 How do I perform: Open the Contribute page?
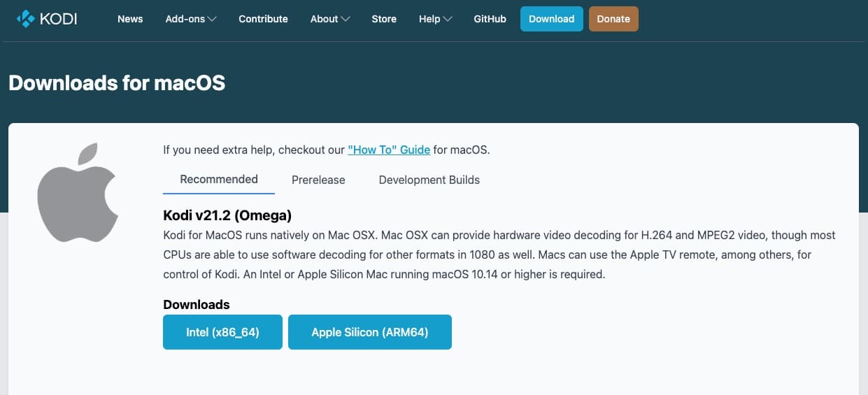coord(263,19)
